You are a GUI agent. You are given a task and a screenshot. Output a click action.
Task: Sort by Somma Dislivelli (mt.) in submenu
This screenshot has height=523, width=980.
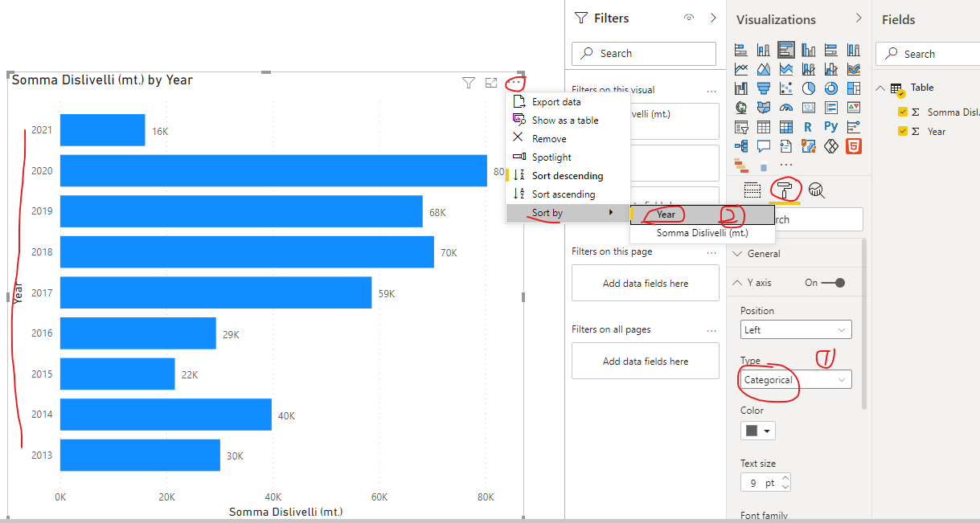702,233
